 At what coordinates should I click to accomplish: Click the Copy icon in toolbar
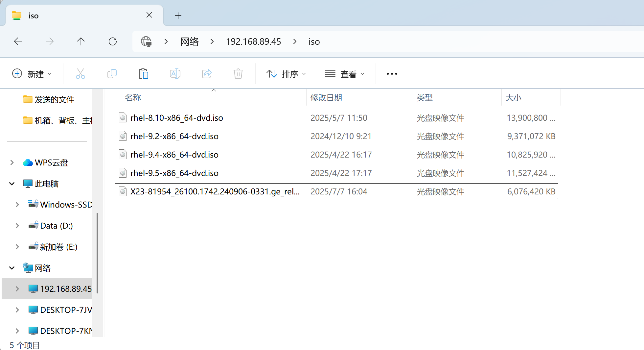click(x=112, y=74)
